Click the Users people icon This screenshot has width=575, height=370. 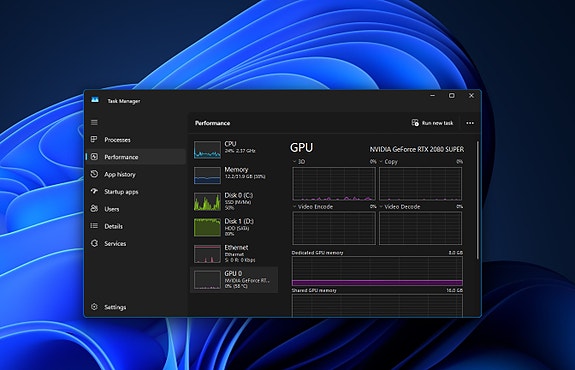(94, 208)
